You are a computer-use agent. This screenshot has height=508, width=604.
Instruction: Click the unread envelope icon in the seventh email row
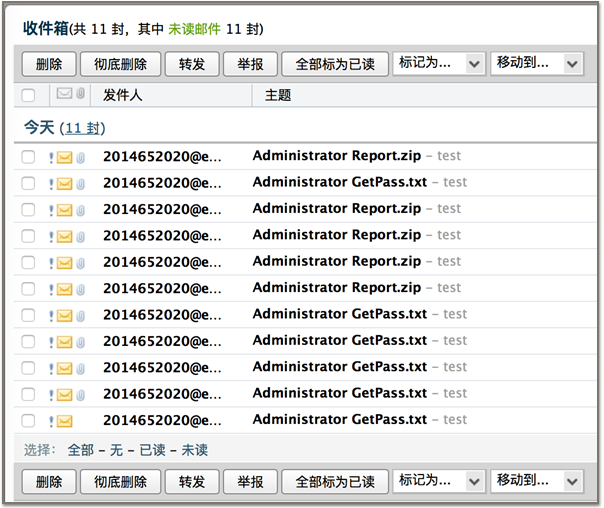[x=64, y=316]
